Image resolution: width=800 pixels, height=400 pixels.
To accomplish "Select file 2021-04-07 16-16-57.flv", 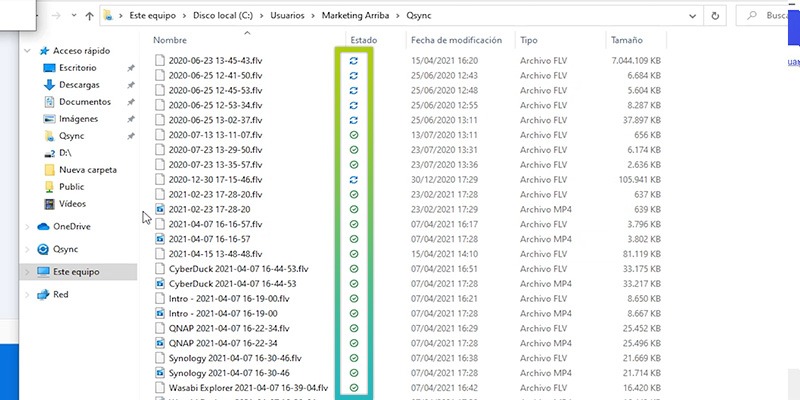I will click(x=215, y=224).
